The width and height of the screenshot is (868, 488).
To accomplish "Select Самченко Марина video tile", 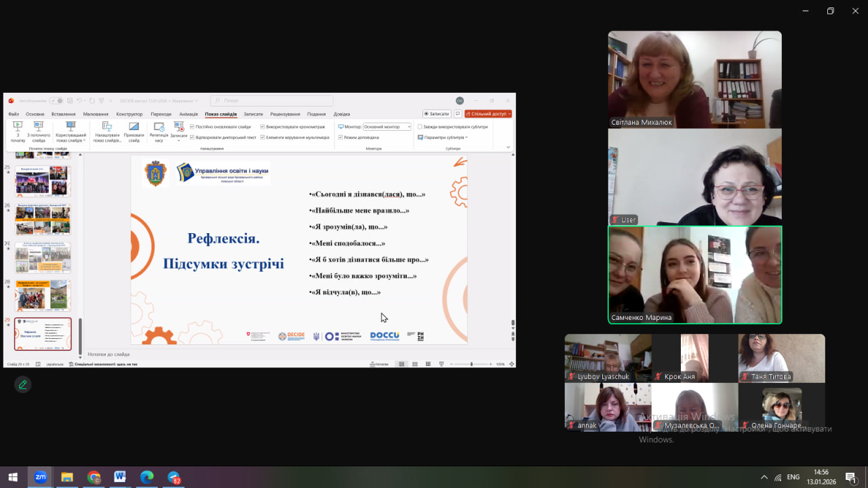I will coord(694,274).
